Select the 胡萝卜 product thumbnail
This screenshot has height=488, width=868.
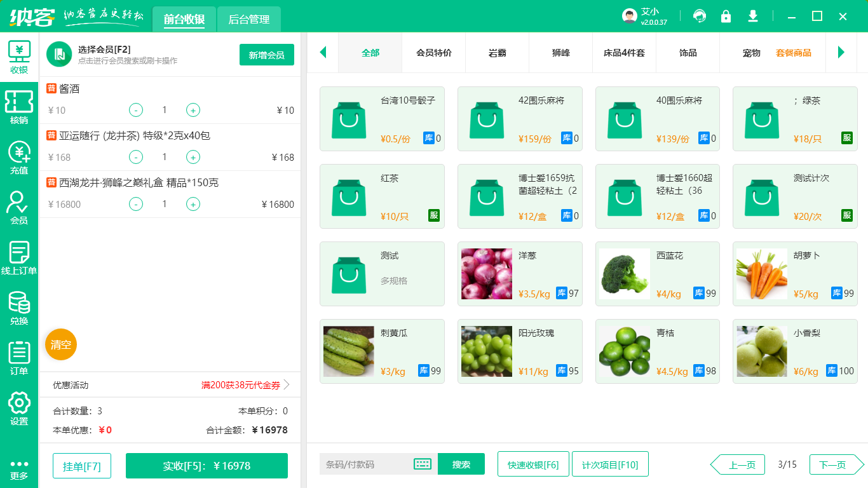tap(762, 274)
